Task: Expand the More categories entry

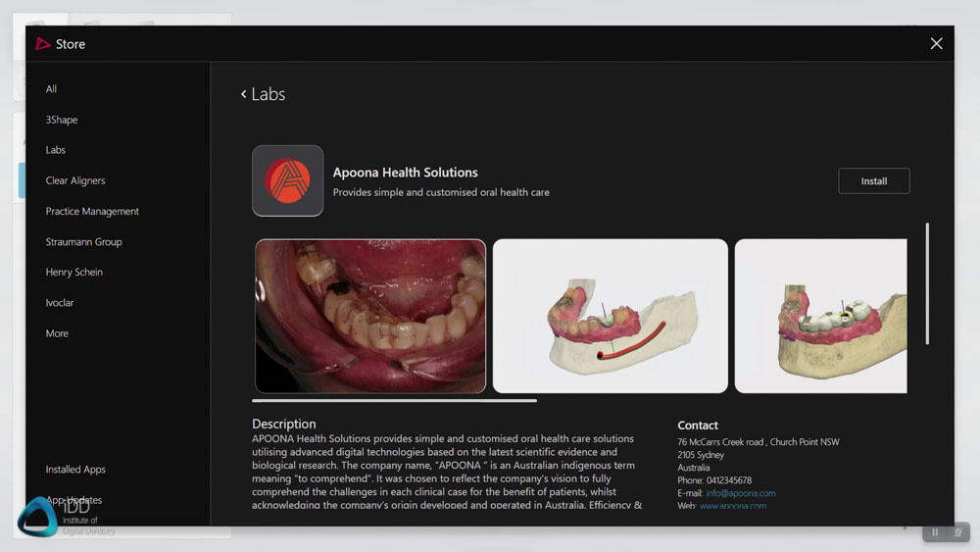Action: (57, 333)
